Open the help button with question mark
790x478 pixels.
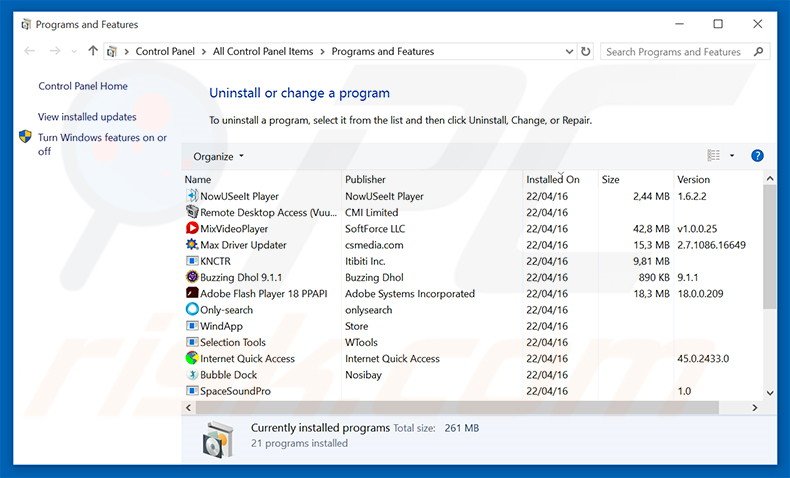pos(757,156)
